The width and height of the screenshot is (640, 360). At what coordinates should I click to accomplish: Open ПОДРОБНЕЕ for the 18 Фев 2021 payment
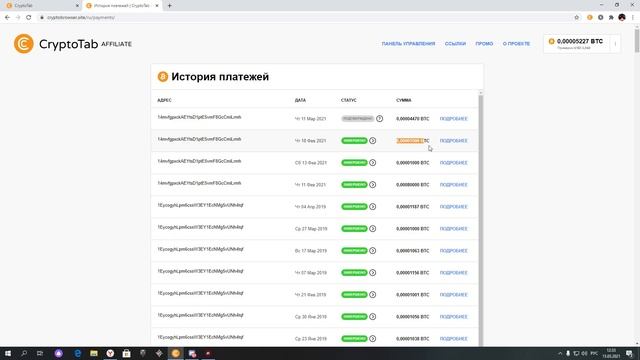(453, 141)
